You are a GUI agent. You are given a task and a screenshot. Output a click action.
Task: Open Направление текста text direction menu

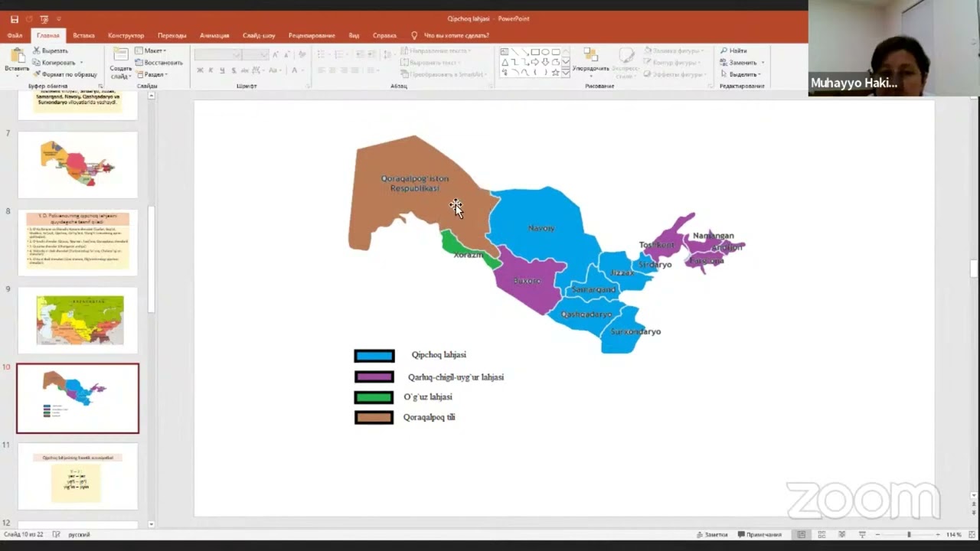(x=436, y=51)
